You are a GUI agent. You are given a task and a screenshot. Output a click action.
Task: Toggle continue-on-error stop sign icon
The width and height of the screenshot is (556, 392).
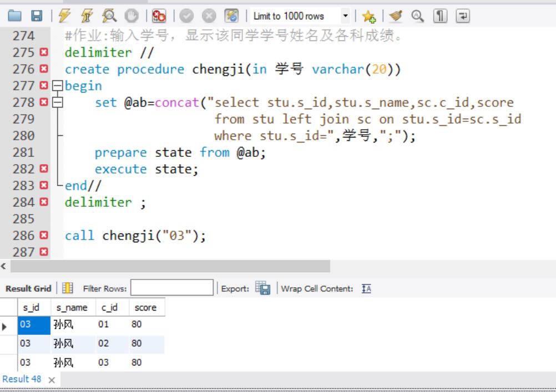159,16
